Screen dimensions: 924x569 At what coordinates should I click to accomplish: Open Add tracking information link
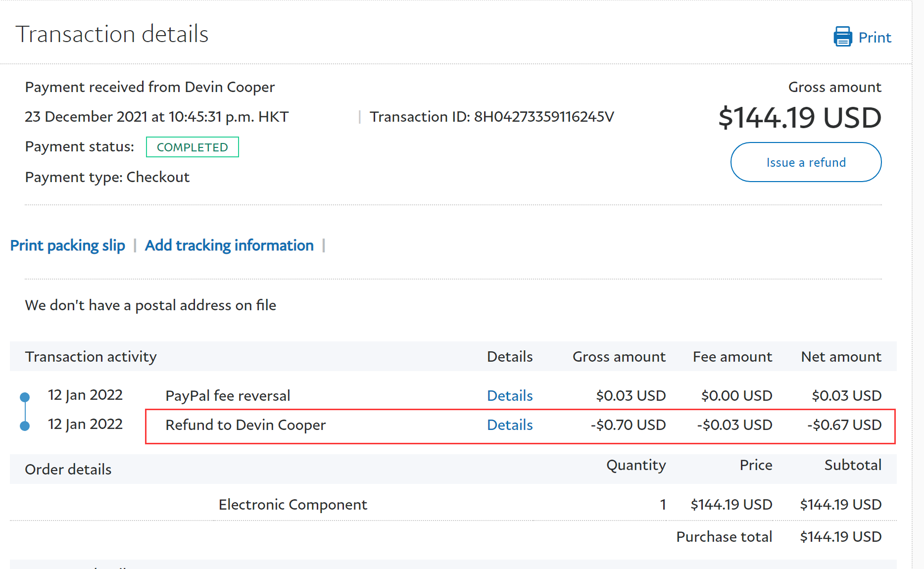tap(229, 245)
